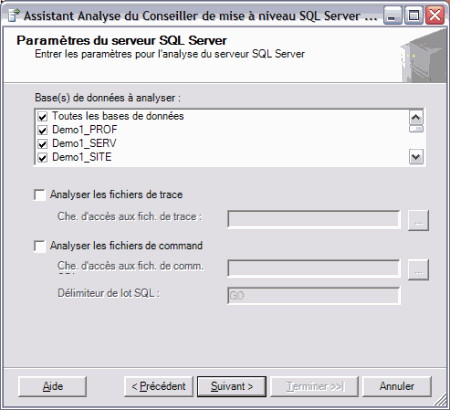Click the database list scroll up arrow
The image size is (450, 410).
pyautogui.click(x=416, y=117)
